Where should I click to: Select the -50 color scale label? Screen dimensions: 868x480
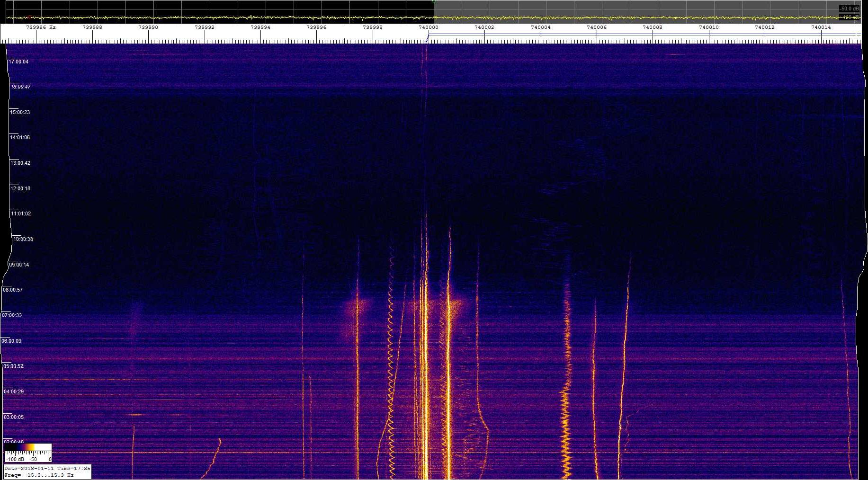(33, 459)
